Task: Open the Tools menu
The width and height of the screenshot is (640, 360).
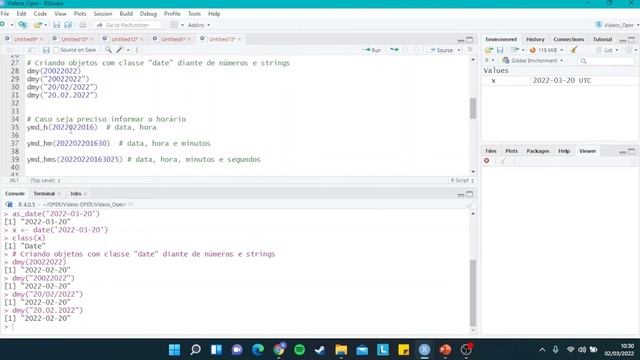Action: [194, 13]
